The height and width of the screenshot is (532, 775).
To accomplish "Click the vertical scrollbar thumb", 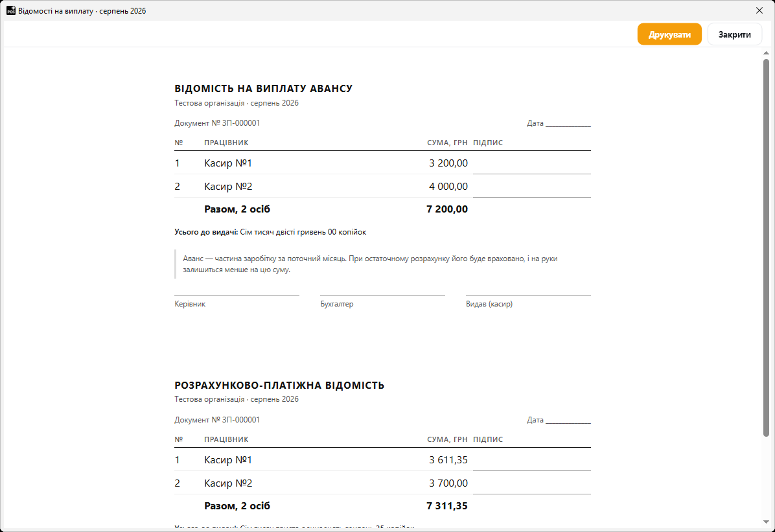I will pos(766,248).
